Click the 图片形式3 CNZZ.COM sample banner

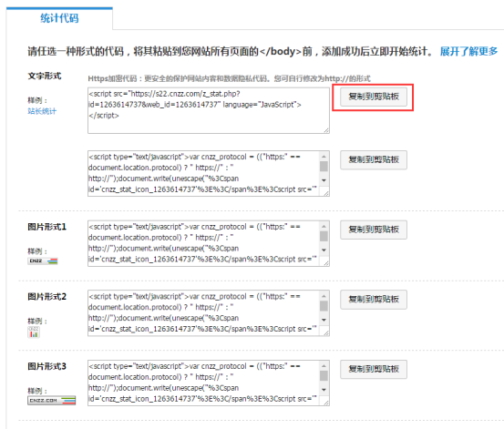coord(51,401)
